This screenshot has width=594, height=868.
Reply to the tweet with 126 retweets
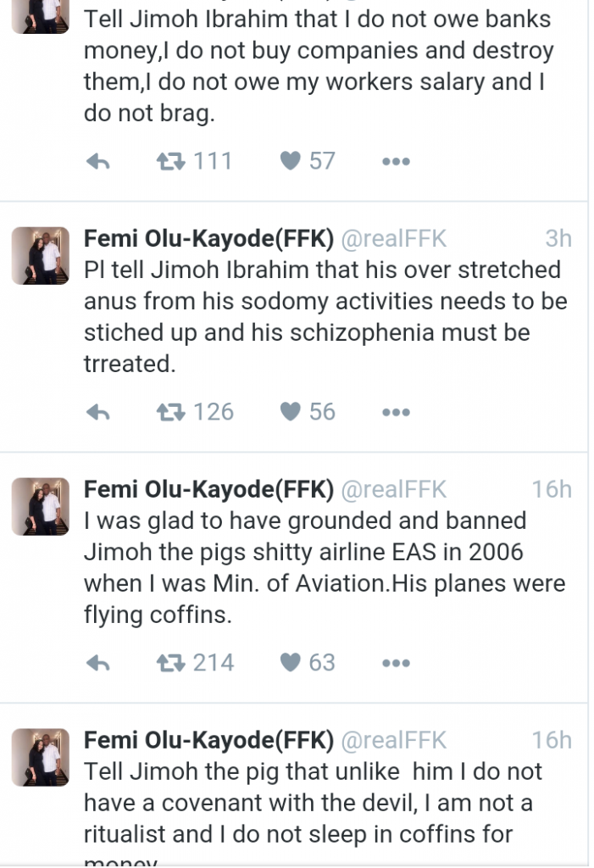pyautogui.click(x=99, y=413)
